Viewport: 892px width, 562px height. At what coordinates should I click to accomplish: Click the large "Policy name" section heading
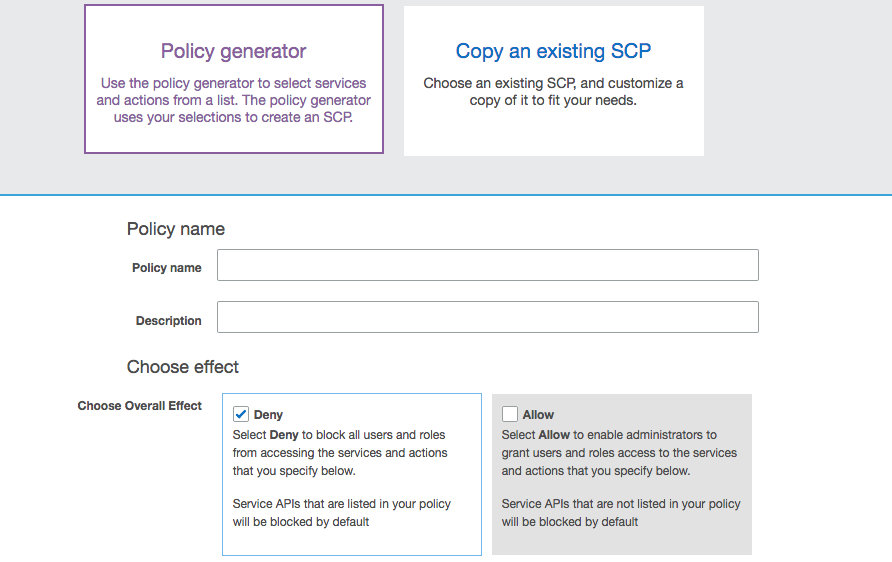tap(175, 229)
